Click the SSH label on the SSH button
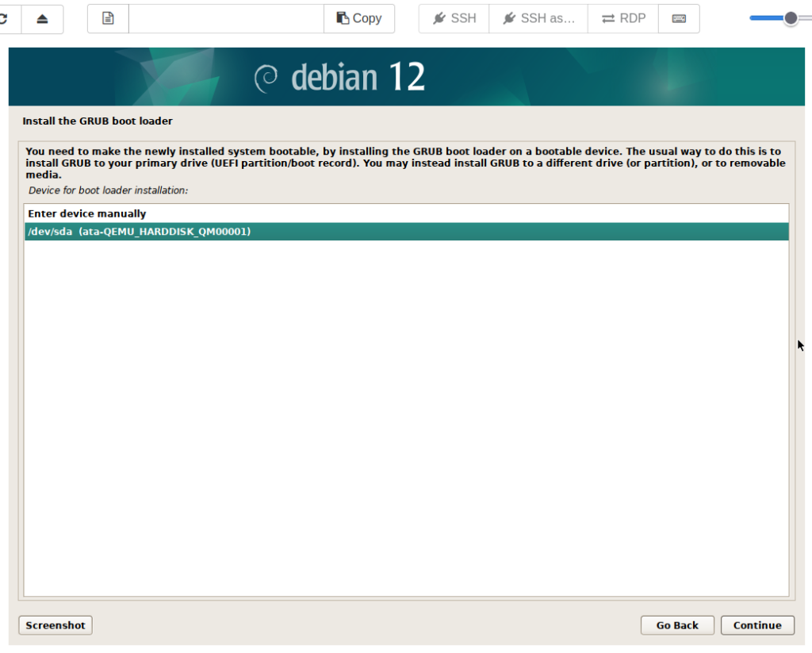Viewport: 812px width, 653px height. [463, 18]
